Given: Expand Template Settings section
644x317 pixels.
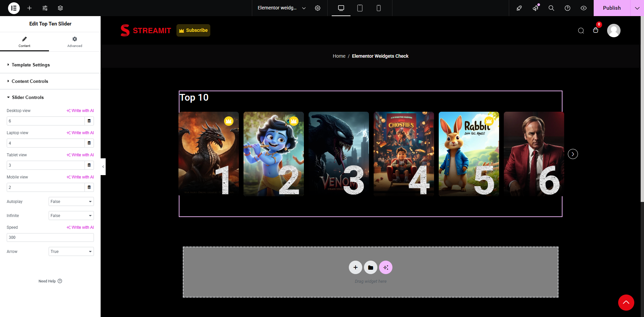Looking at the screenshot, I should 50,65.
